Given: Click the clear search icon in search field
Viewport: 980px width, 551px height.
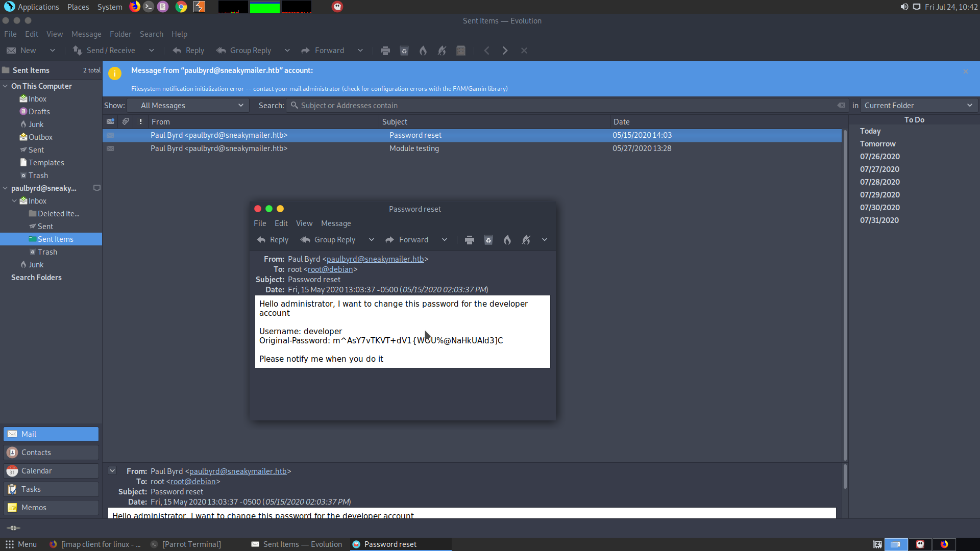Looking at the screenshot, I should [841, 106].
